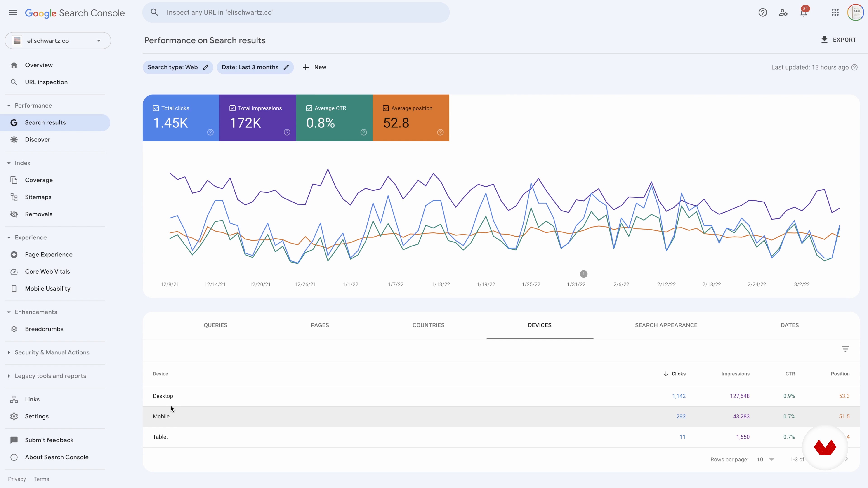Edit the Search type: Web filter pencil
The height and width of the screenshot is (488, 868).
pos(205,67)
